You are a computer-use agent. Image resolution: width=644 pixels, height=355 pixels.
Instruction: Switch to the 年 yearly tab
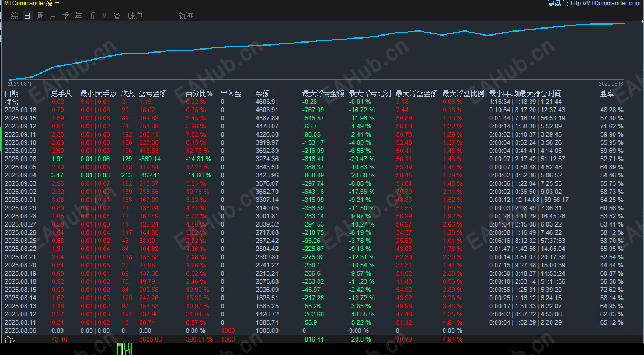[78, 16]
